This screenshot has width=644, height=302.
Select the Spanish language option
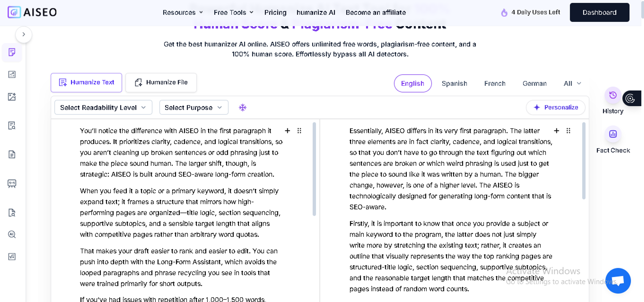[x=454, y=83]
